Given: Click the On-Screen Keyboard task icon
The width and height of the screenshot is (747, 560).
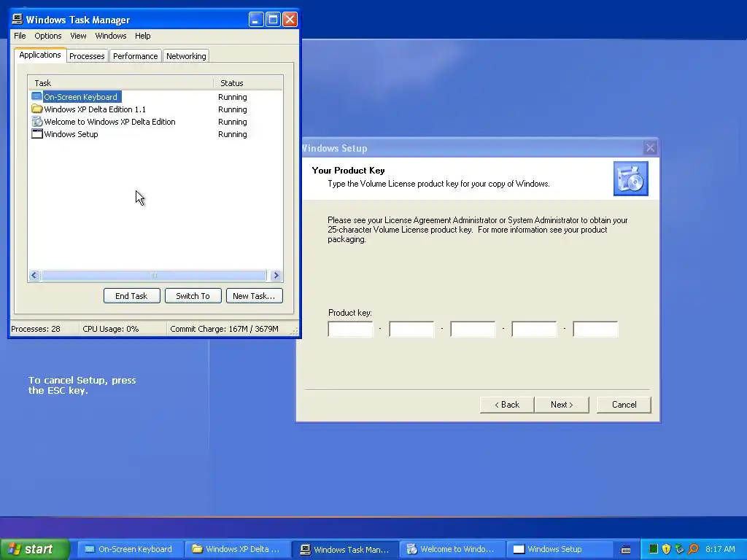Looking at the screenshot, I should (36, 97).
